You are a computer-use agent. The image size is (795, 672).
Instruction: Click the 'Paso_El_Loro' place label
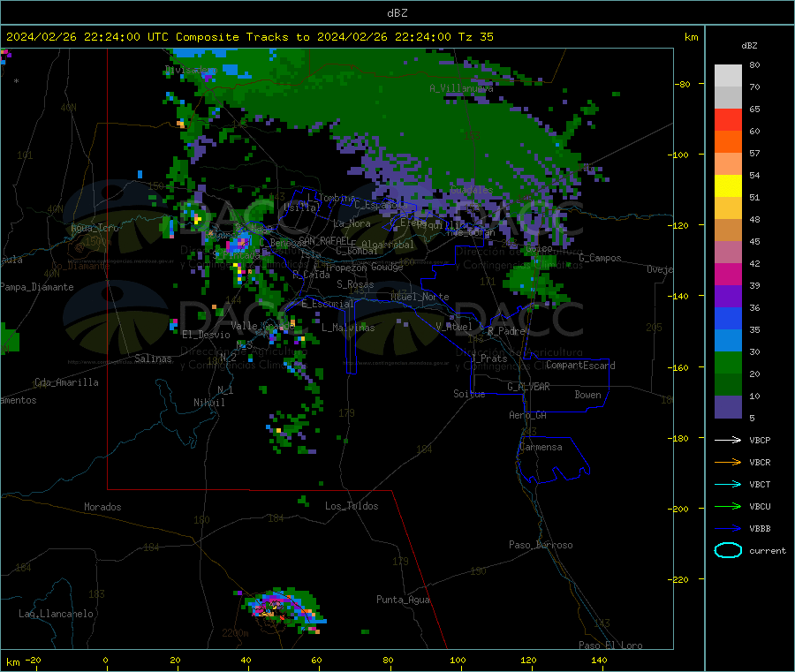tap(610, 646)
